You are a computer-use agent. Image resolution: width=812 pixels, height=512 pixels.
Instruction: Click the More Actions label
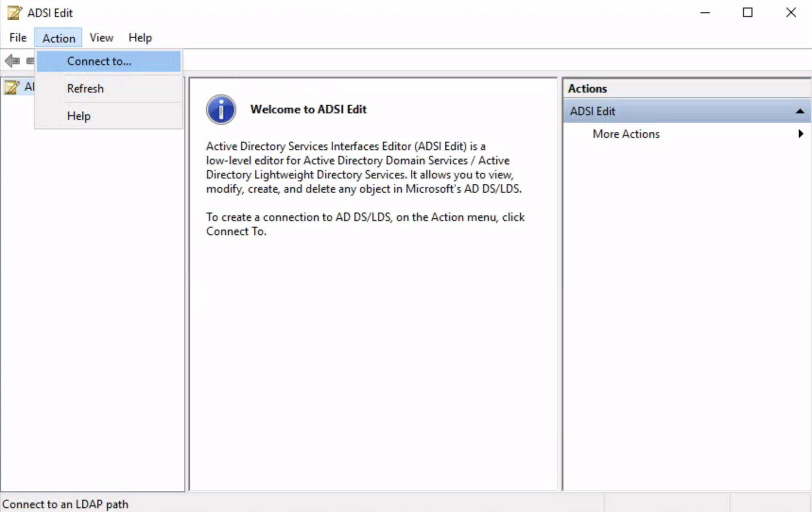click(x=626, y=134)
